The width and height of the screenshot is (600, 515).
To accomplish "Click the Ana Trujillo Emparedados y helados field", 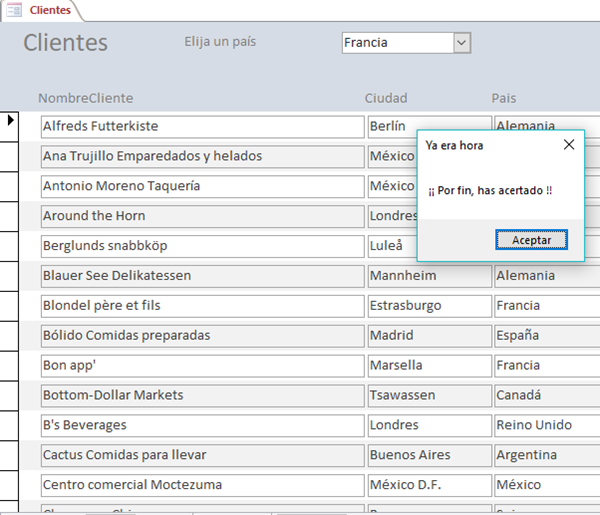I will pyautogui.click(x=202, y=157).
